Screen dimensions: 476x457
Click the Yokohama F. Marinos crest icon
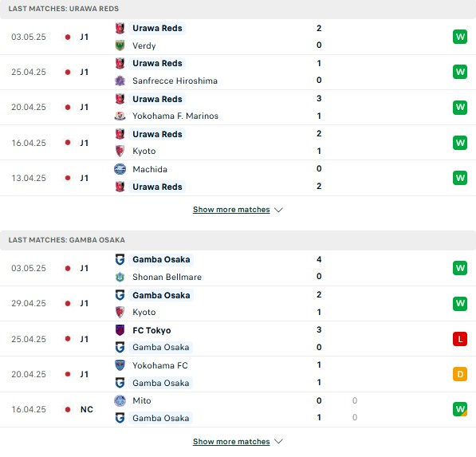coord(120,116)
